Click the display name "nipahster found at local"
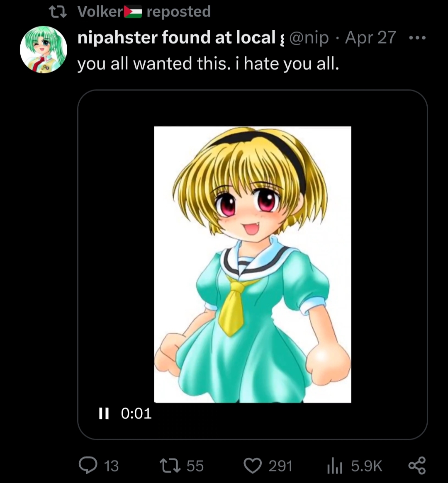The width and height of the screenshot is (448, 483). tap(176, 38)
